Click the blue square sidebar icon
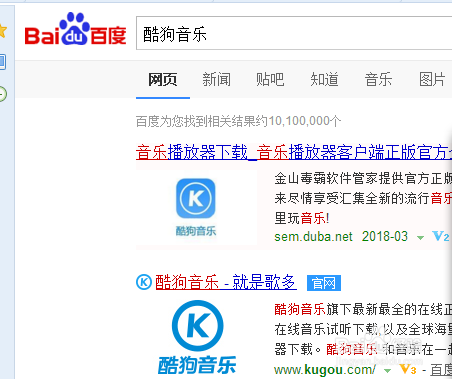 point(3,62)
